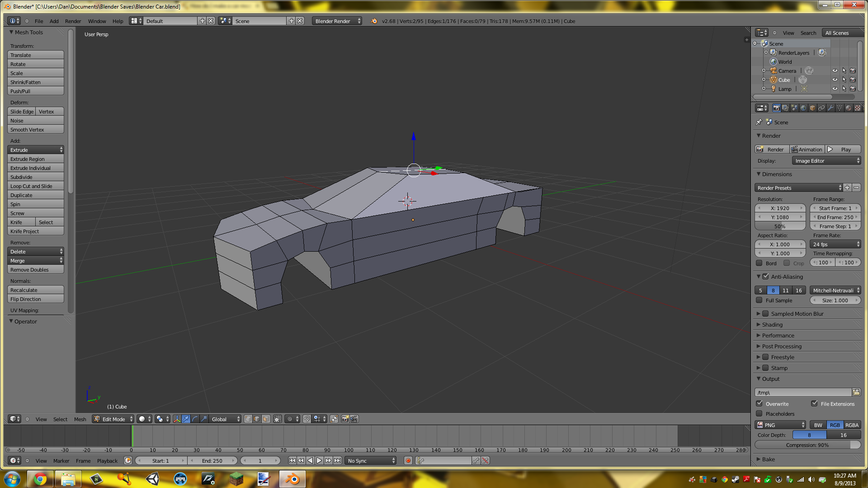This screenshot has width=868, height=488.
Task: Adjust the PNG Compression 90% slider
Action: [807, 445]
